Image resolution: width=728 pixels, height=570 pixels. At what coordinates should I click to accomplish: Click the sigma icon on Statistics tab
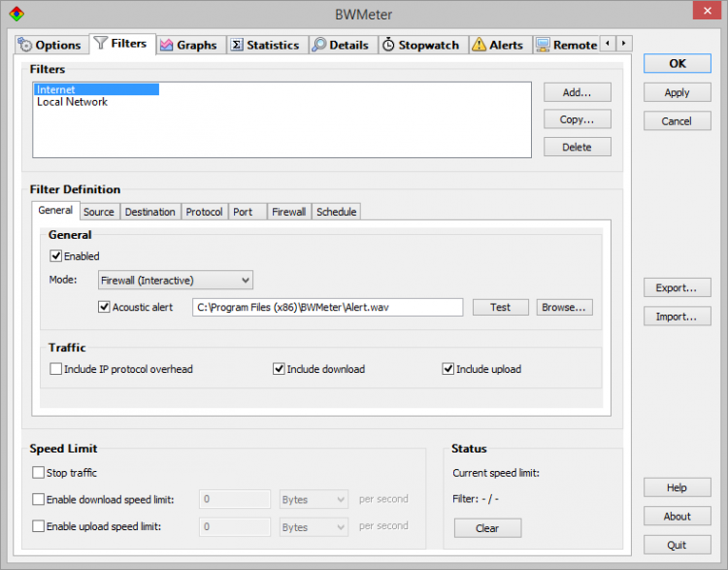click(x=237, y=45)
